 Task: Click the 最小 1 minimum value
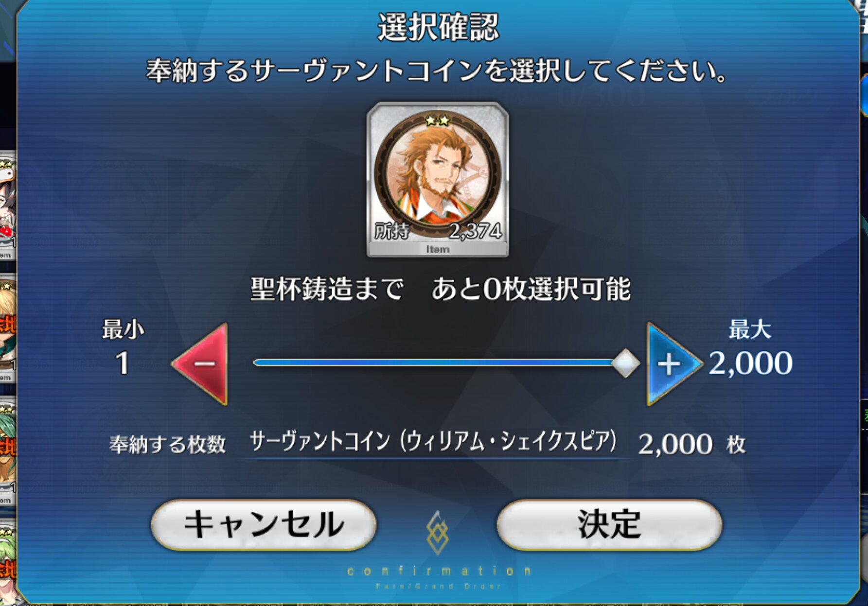click(123, 348)
